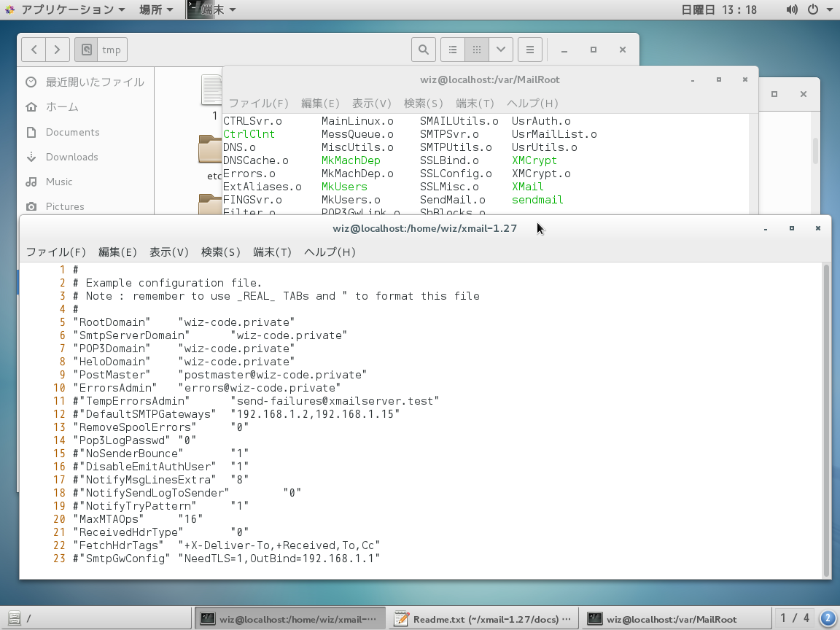840x630 pixels.
Task: Click the xmail-1.27 terminal scrollbar
Action: [827, 421]
